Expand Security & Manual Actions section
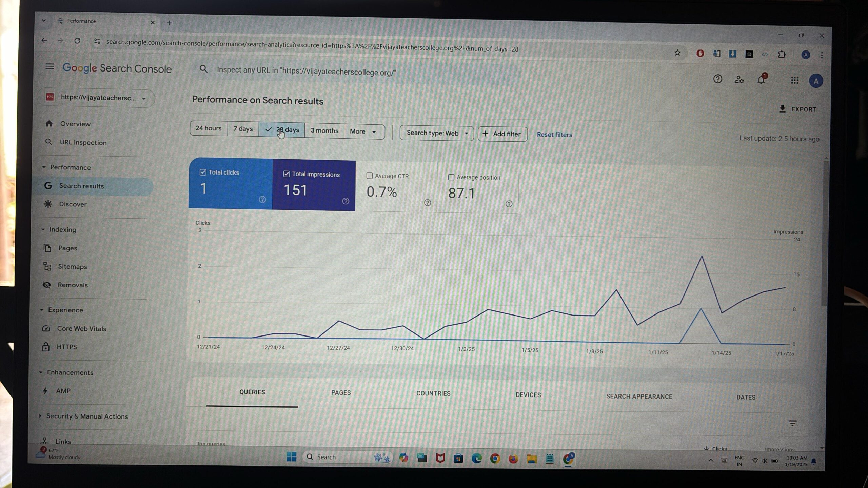The width and height of the screenshot is (868, 488). pyautogui.click(x=40, y=415)
